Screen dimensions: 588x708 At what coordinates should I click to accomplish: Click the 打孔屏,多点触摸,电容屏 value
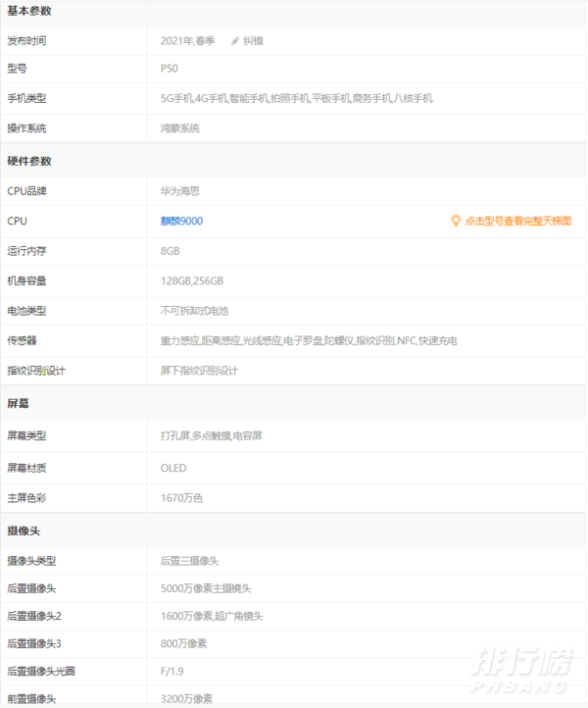[212, 435]
